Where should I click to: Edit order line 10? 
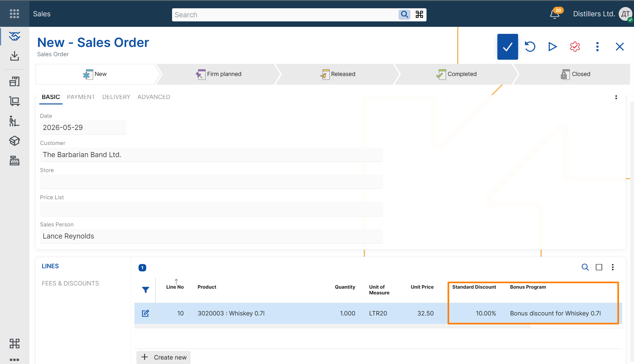pyautogui.click(x=145, y=313)
